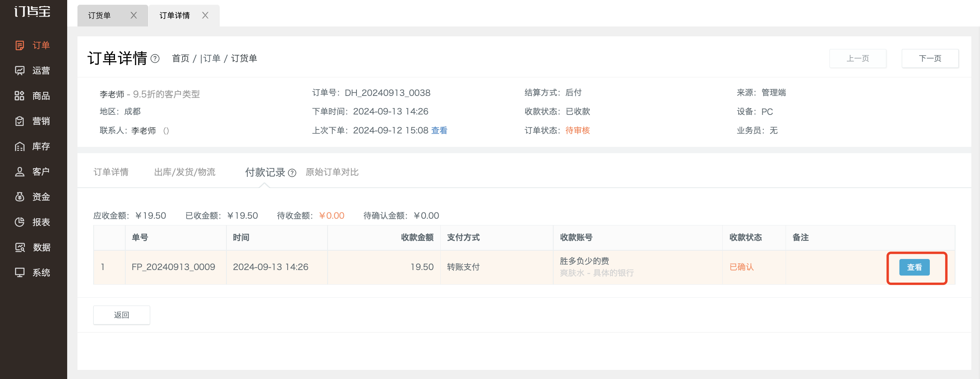980x379 pixels.
Task: Open 查看 link beside 上次下单 time
Action: [439, 131]
